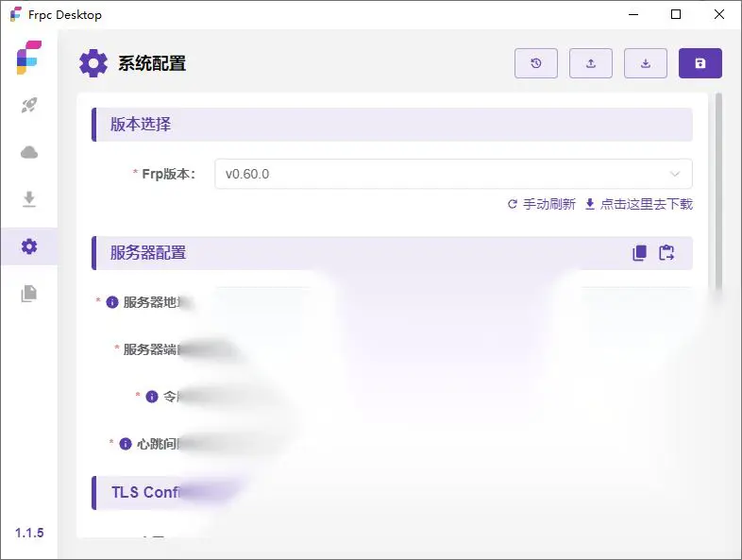Click the vertical scrollbar of settings panel
This screenshot has width=742, height=560.
(718, 192)
